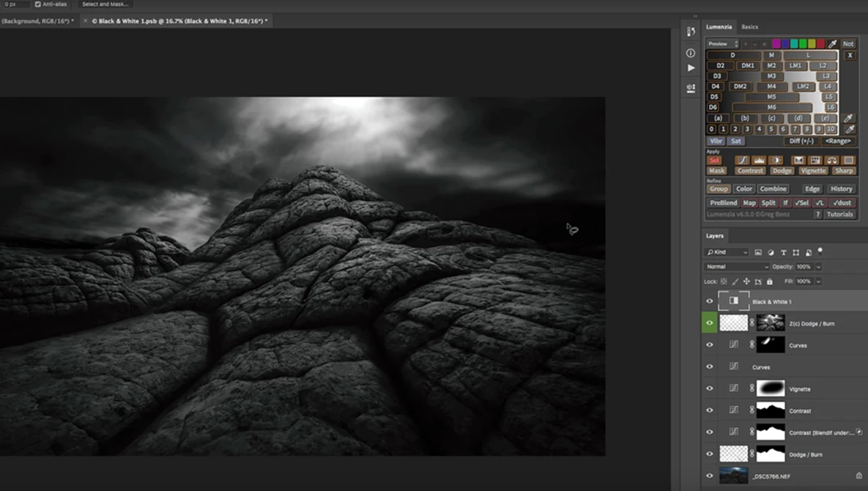Switch to the Lumenzia panel tab

[719, 26]
